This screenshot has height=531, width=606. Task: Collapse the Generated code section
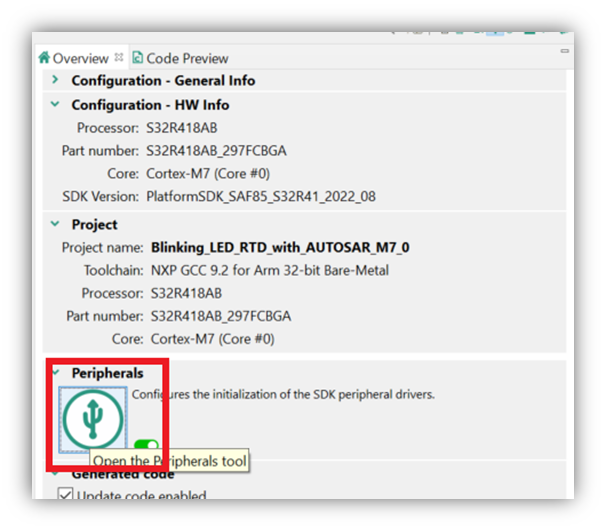click(55, 473)
